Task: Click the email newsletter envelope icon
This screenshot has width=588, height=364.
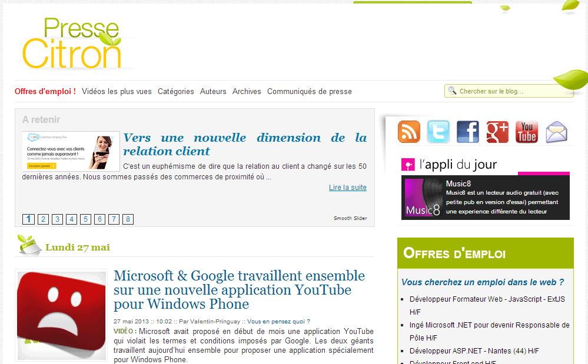Action: 556,132
